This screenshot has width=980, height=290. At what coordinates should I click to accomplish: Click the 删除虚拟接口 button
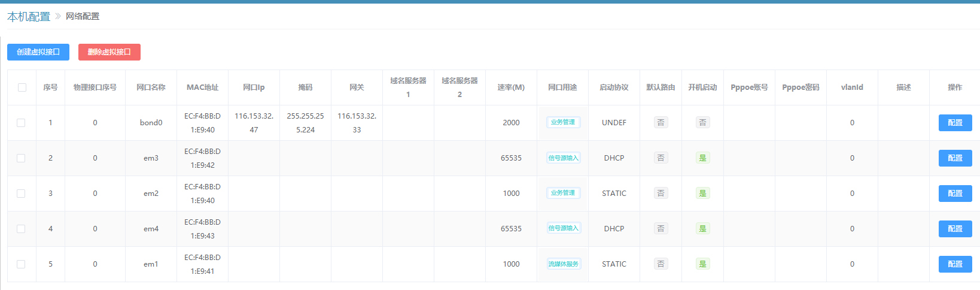109,52
